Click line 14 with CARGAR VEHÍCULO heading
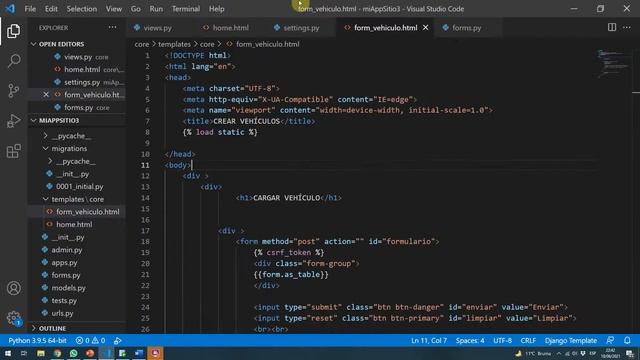 (x=289, y=198)
